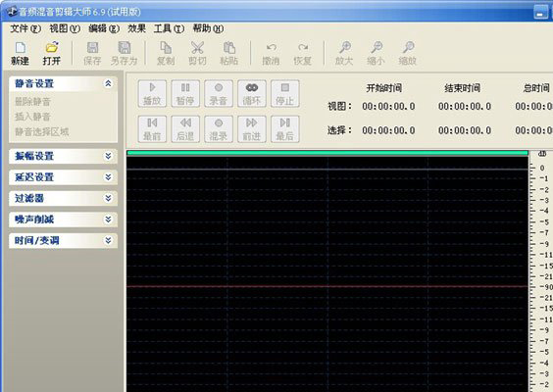Minimize the window from the title bar
This screenshot has height=392, width=553.
[540, 13]
